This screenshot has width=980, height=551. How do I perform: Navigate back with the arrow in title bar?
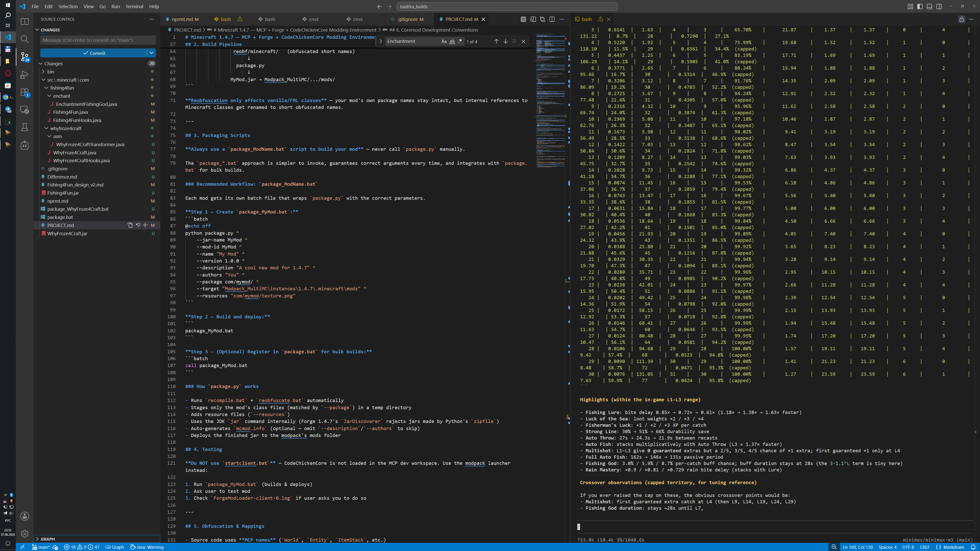click(x=379, y=6)
